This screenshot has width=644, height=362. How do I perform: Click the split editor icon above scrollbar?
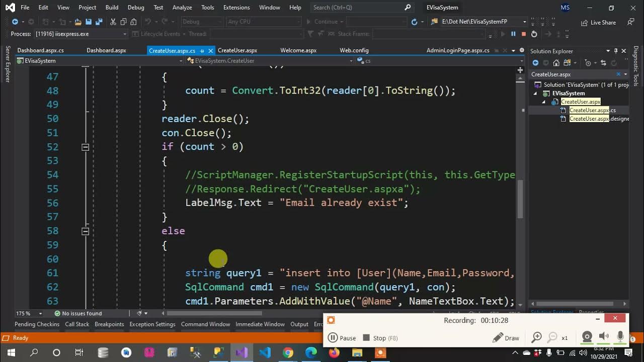coord(520,70)
